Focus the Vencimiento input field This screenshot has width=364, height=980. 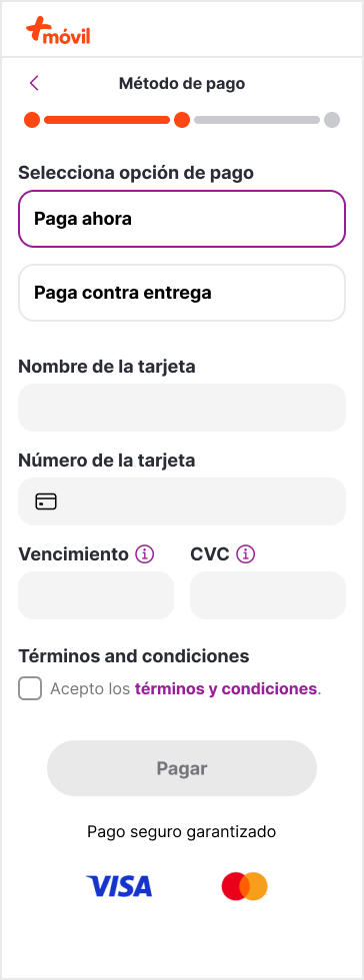[96, 595]
